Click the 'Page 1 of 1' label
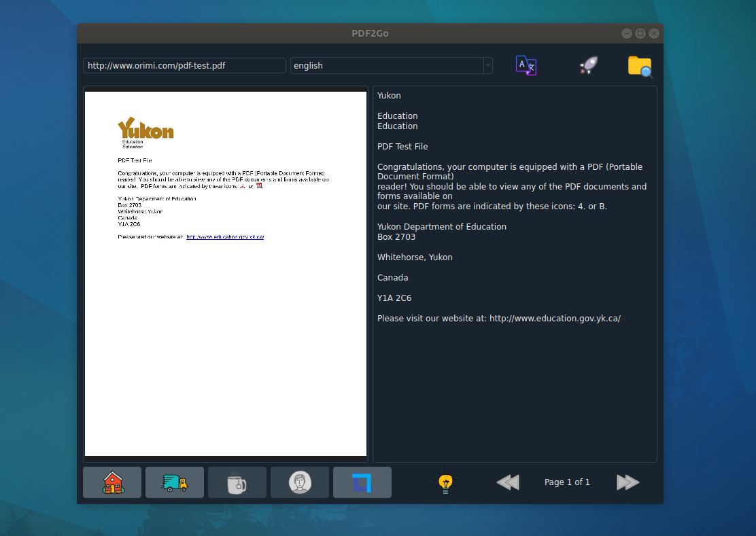This screenshot has width=756, height=536. coord(567,482)
